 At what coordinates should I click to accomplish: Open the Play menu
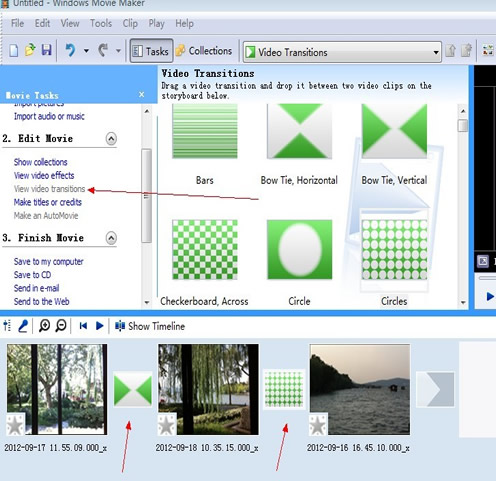click(156, 23)
